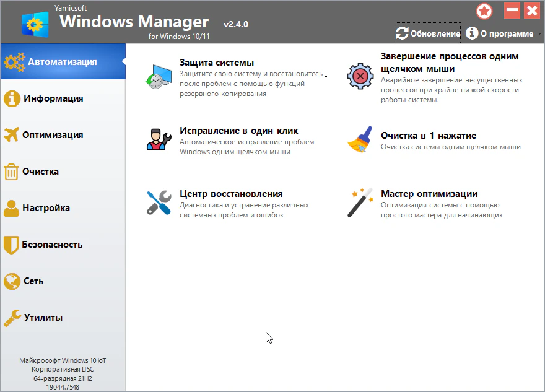Open the Автоматизация tab
This screenshot has width=545, height=392.
coord(63,61)
